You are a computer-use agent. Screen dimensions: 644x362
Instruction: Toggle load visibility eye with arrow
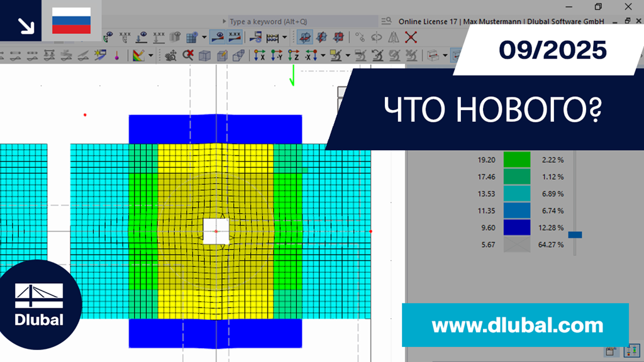[142, 37]
